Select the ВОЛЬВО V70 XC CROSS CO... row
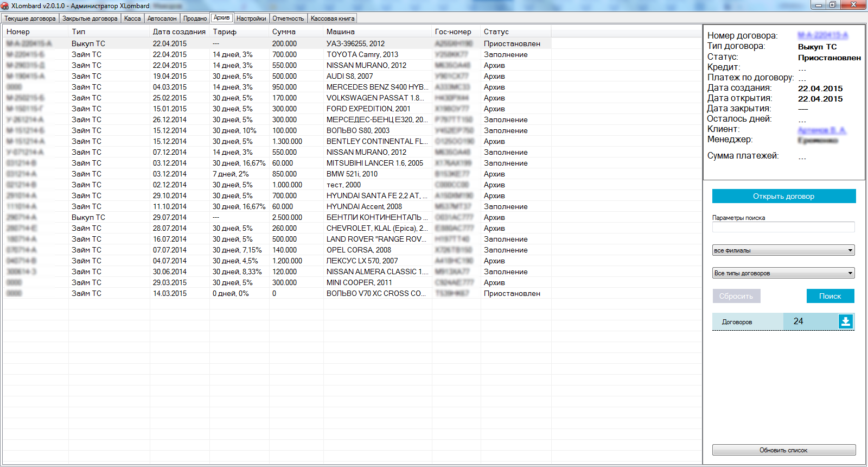Screen dimensions: 868x467 (277, 293)
